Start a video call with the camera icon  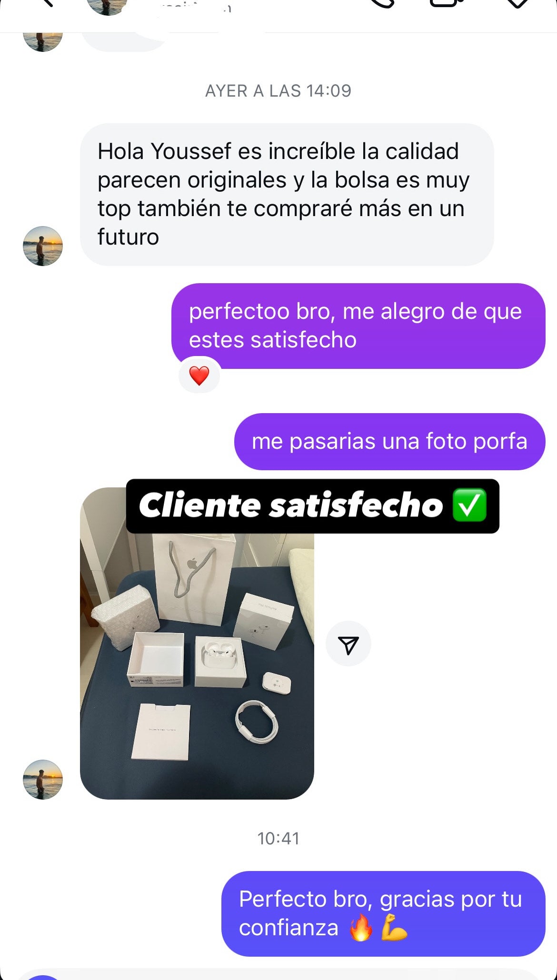pos(447,4)
